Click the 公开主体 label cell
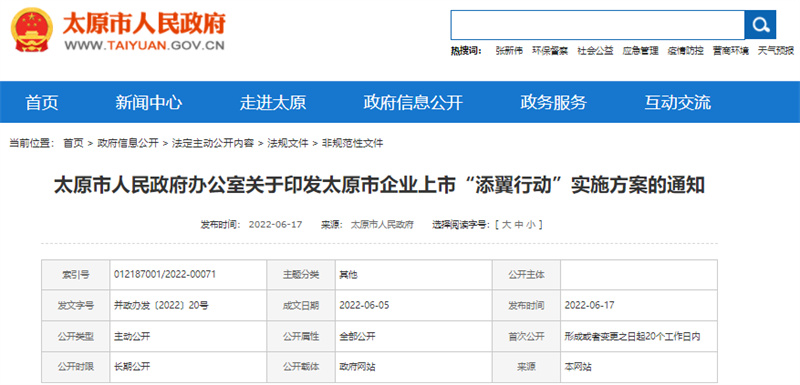 point(527,275)
